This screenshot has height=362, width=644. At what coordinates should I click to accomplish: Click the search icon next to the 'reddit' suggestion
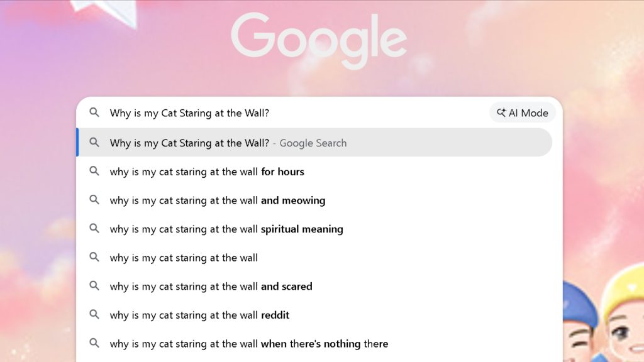(94, 315)
